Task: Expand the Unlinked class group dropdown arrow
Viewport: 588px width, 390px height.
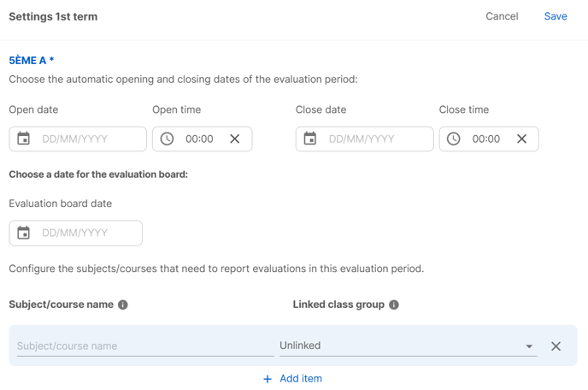Action: [x=529, y=346]
